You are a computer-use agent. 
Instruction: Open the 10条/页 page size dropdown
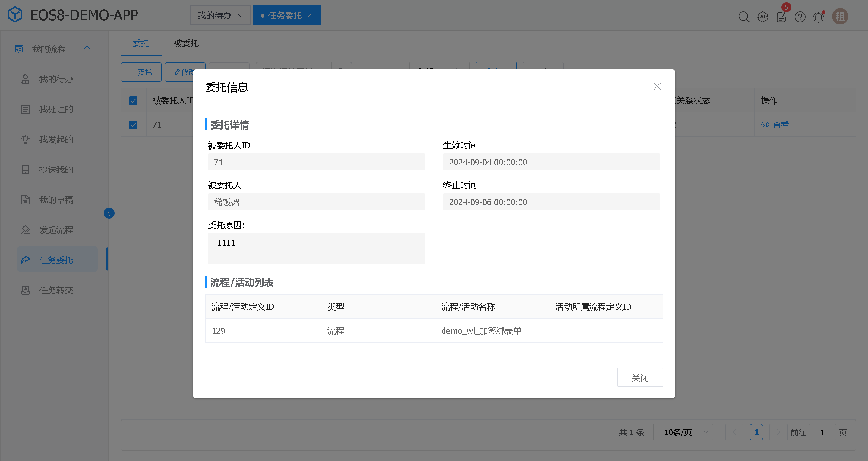pos(683,432)
